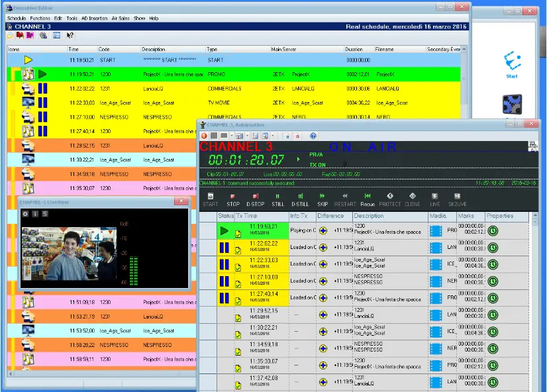Screen dimensions: 547x392
Task: Click the STOP playback button
Action: click(233, 199)
